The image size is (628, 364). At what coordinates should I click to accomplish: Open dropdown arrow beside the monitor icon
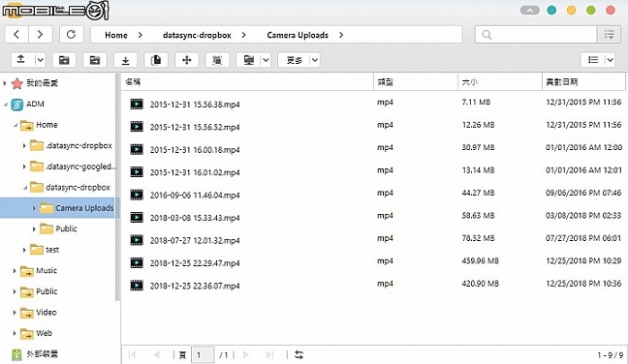coord(266,60)
